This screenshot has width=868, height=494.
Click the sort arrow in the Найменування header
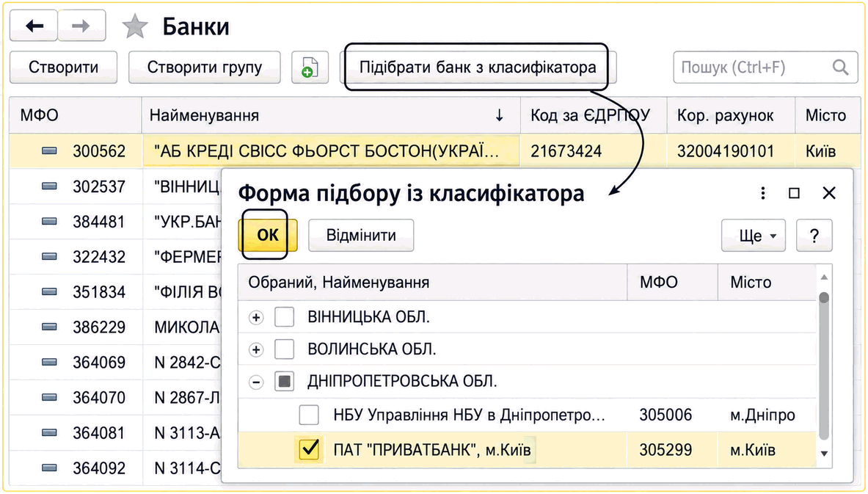coord(500,115)
